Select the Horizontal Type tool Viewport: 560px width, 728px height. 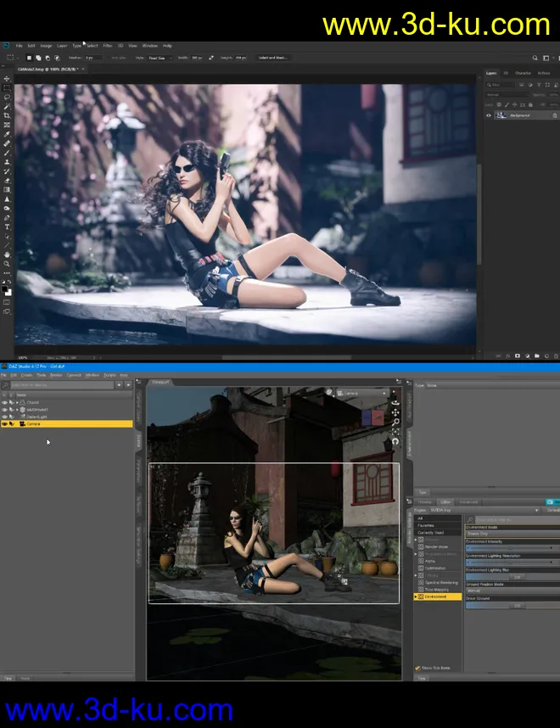pyautogui.click(x=7, y=227)
